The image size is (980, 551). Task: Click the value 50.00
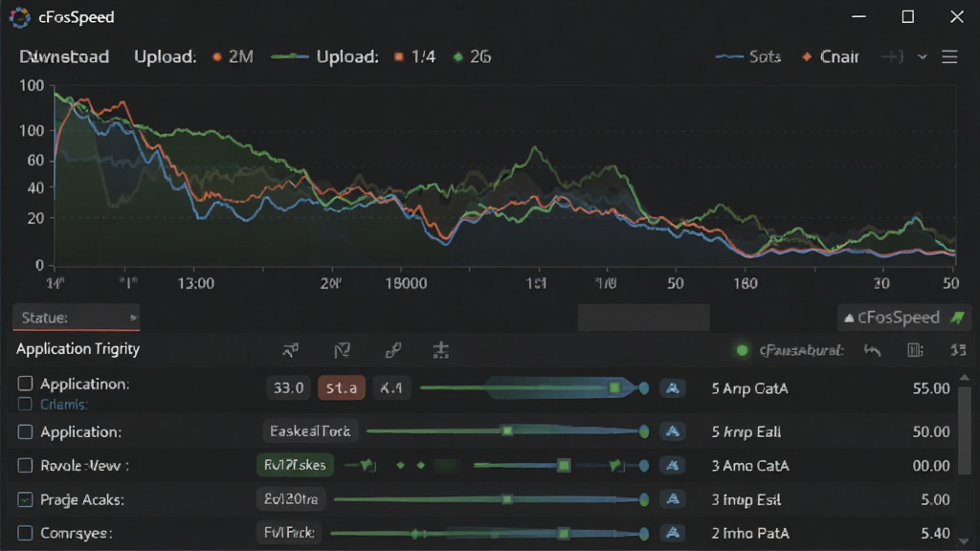coord(930,431)
